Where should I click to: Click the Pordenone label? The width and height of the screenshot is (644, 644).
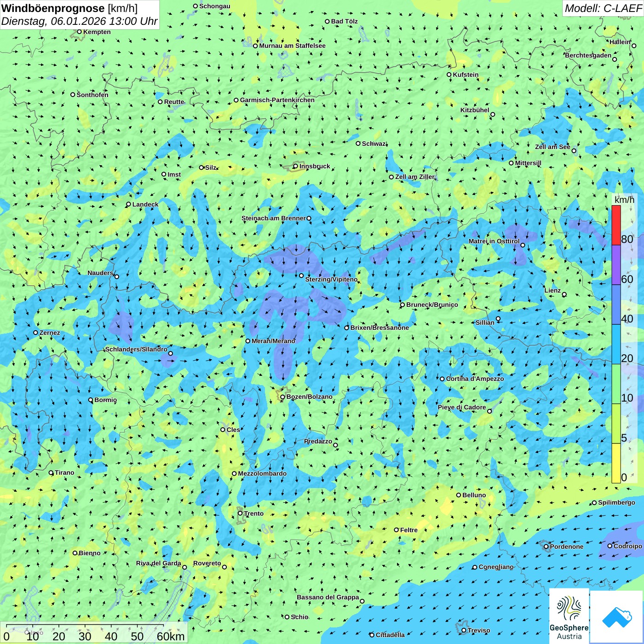(567, 546)
